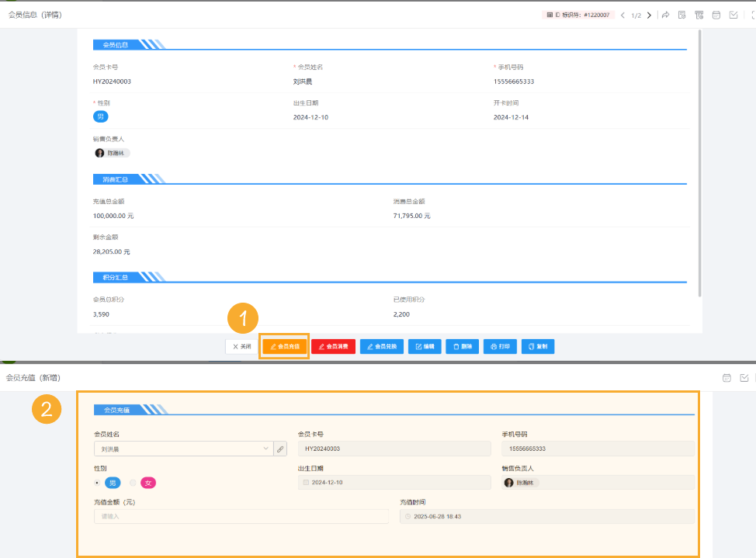Click calendar icon in 会员充值 header
Viewport: 756px width, 558px height.
(x=727, y=378)
